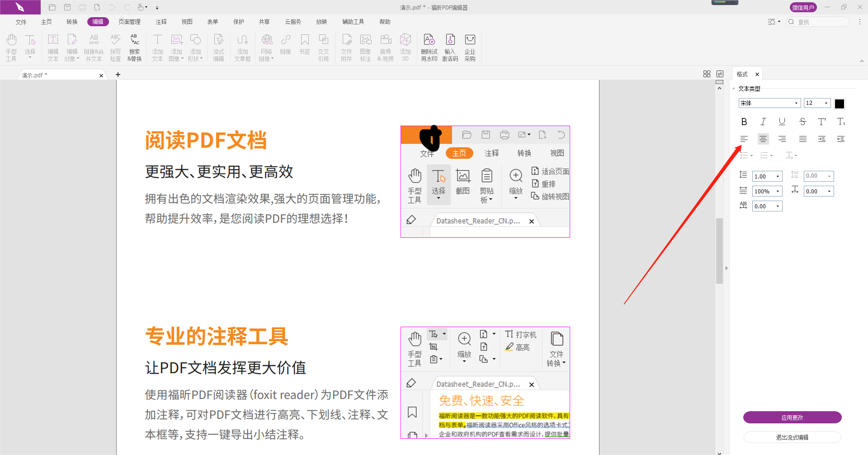Toggle italic formatting for text
This screenshot has height=455, width=868.
click(x=763, y=122)
